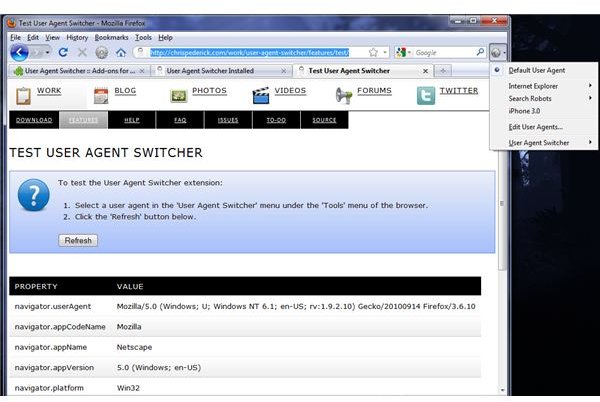Click the Firefox logo in title bar
Viewport: 600px width, 402px height.
pyautogui.click(x=11, y=23)
